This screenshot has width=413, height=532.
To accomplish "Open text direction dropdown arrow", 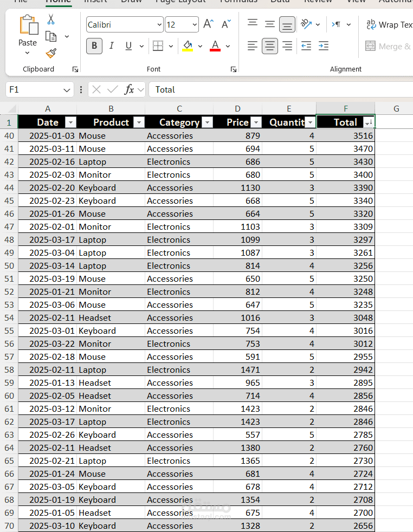I will (x=349, y=24).
